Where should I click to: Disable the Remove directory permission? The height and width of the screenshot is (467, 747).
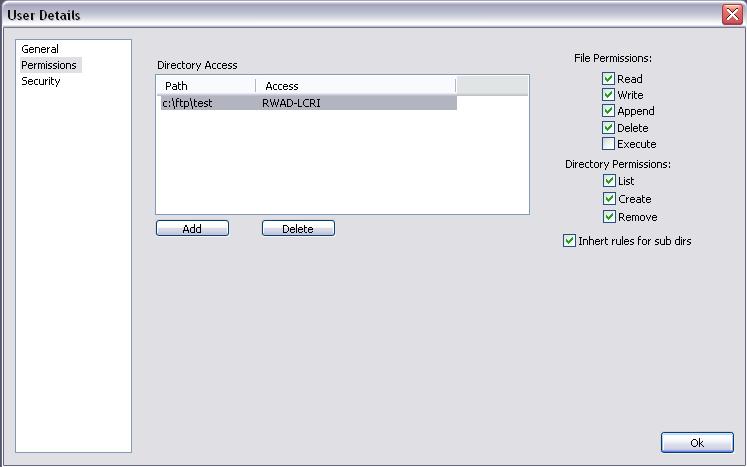(x=609, y=217)
